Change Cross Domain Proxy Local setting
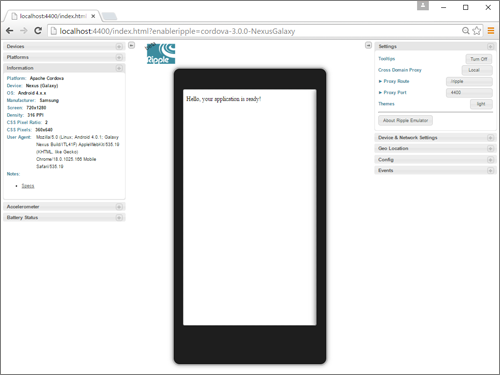This screenshot has width=500, height=375. pyautogui.click(x=477, y=70)
